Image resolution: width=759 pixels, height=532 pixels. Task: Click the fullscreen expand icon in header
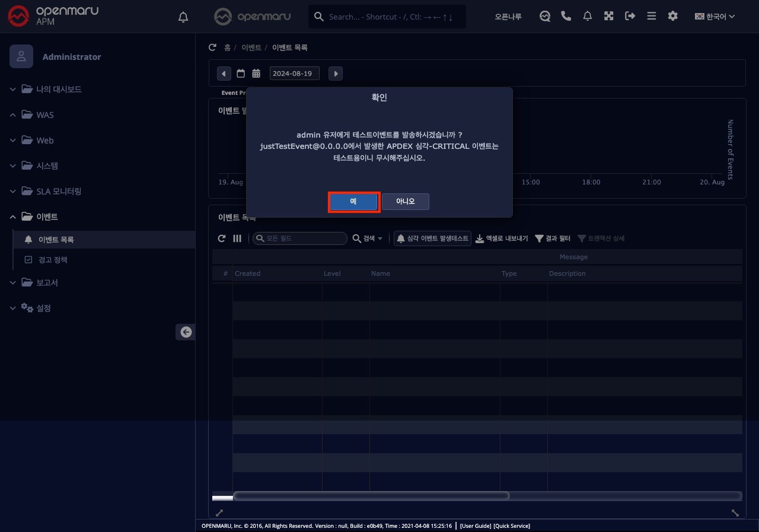[x=608, y=17]
